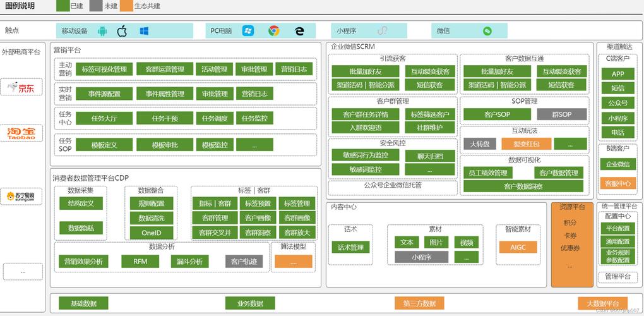Select the 京东 platform logo
Viewport: 644px width, 316px height.
(21, 87)
